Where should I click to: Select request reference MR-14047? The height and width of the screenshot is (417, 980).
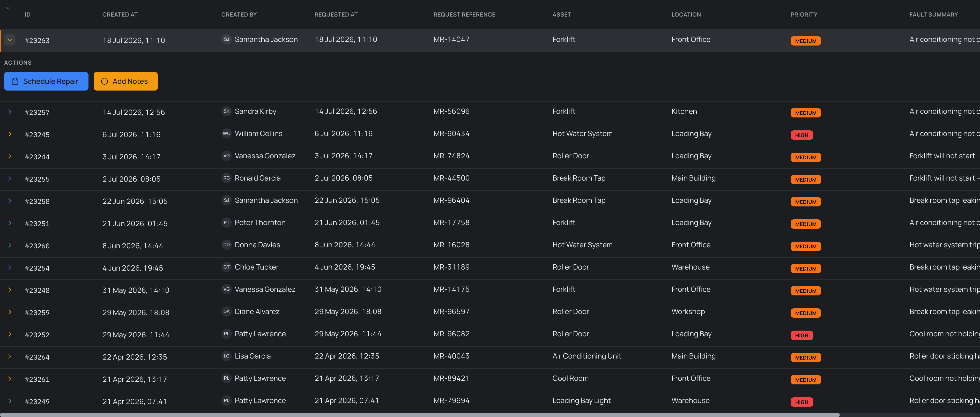(451, 39)
